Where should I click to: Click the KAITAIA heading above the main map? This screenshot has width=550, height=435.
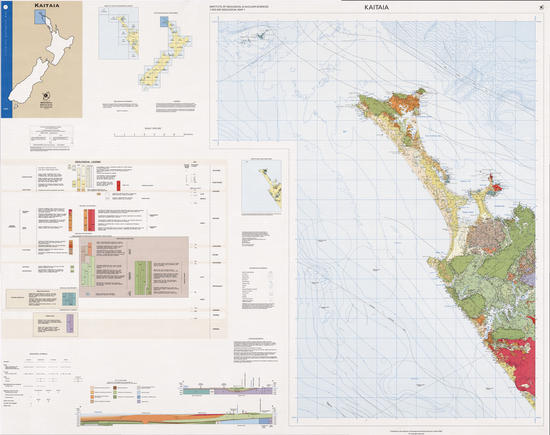coord(376,7)
